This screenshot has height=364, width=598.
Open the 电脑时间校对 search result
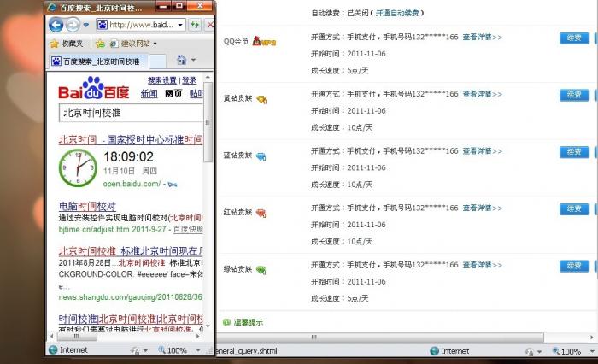coord(87,207)
